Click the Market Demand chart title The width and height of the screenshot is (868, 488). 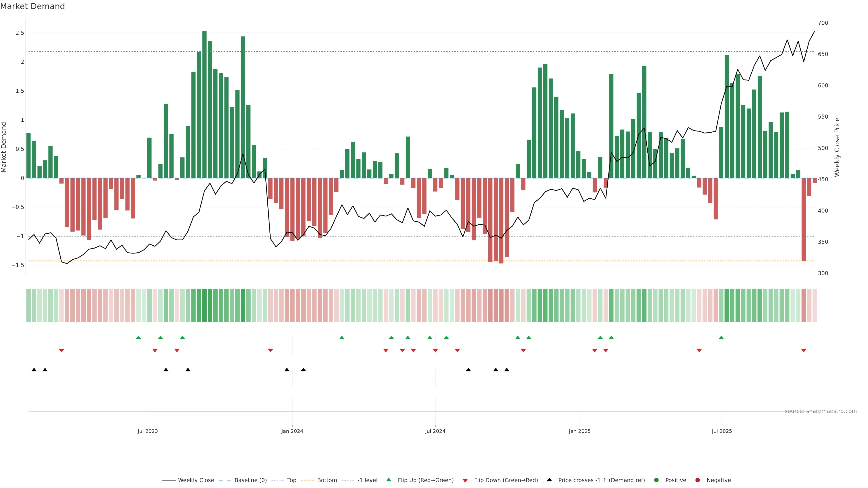[x=32, y=6]
